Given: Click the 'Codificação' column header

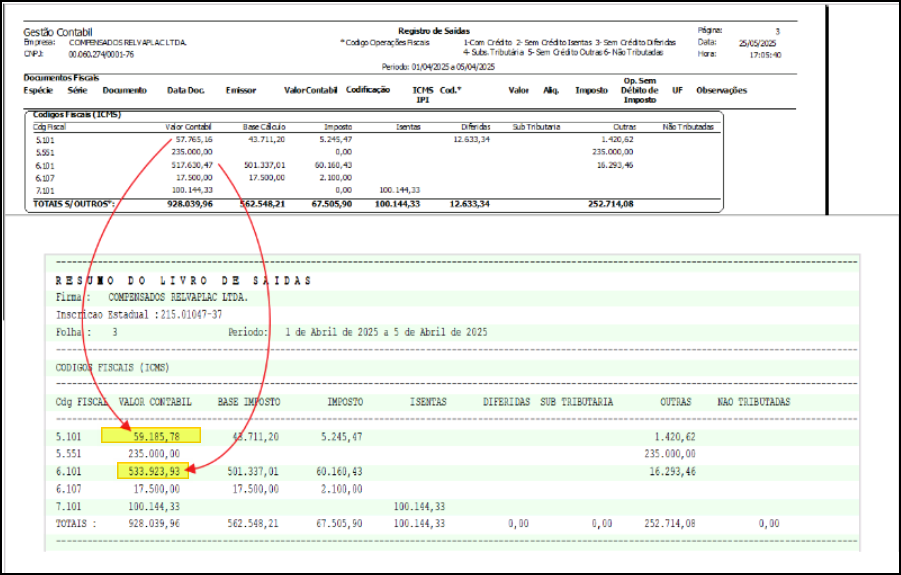Looking at the screenshot, I should pyautogui.click(x=368, y=90).
